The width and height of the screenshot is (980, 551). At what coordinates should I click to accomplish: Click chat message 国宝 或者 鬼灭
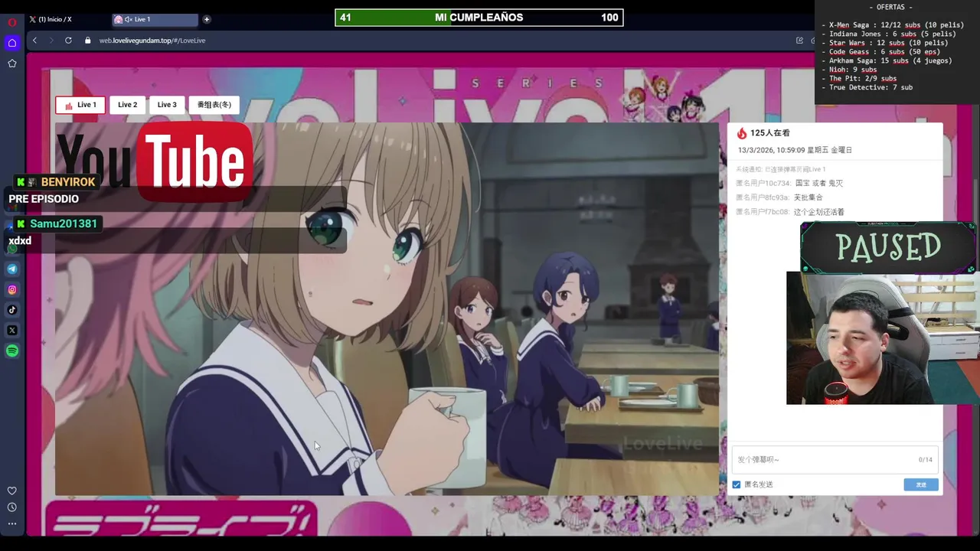[x=819, y=184]
